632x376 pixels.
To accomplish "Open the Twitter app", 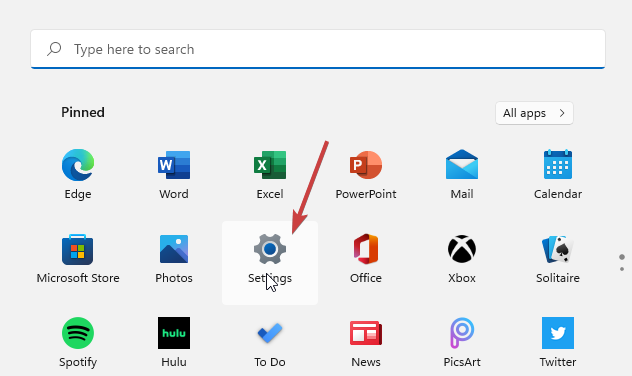I will click(x=558, y=333).
